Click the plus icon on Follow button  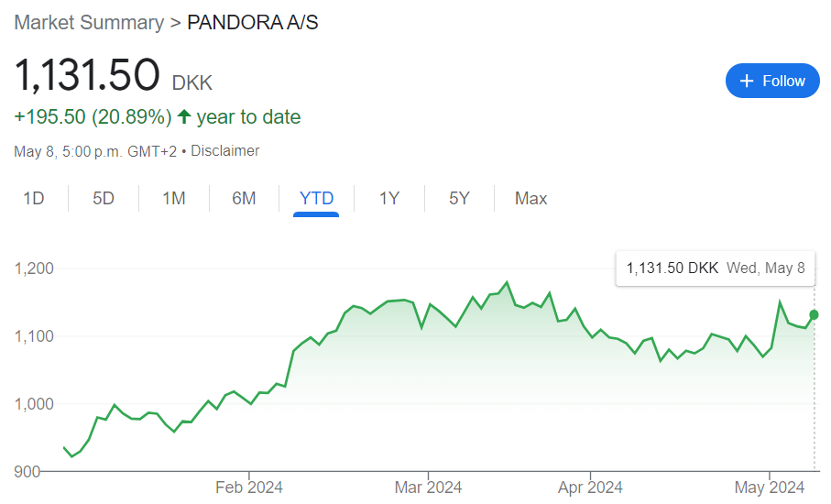coord(747,81)
